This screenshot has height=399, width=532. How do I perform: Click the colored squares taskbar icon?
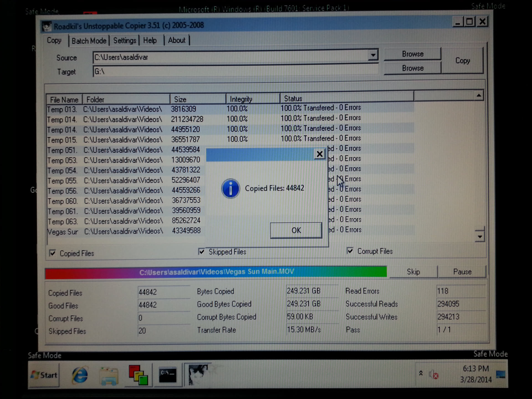tap(138, 375)
